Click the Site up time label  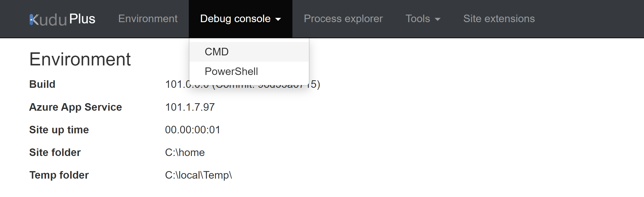pos(59,130)
